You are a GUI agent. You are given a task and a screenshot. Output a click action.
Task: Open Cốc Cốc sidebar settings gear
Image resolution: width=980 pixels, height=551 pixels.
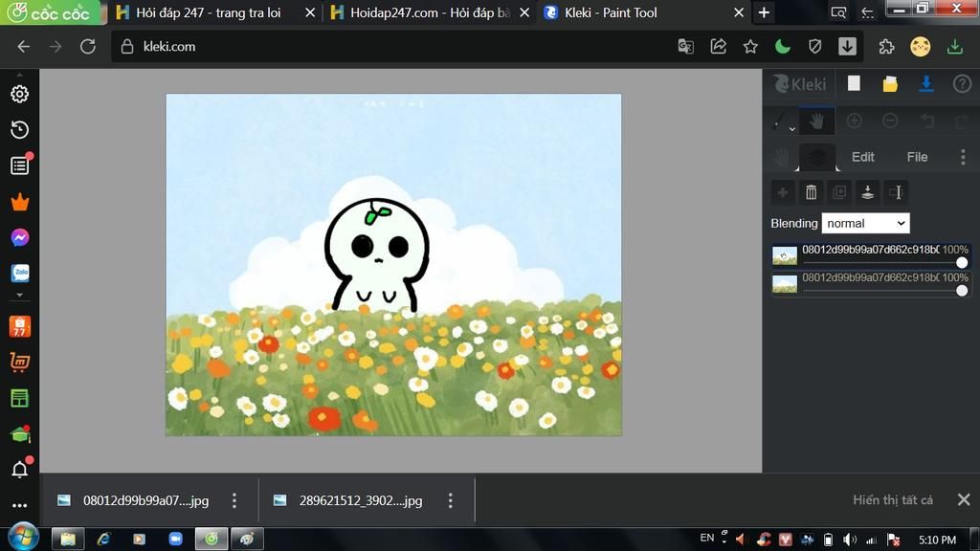coord(19,94)
